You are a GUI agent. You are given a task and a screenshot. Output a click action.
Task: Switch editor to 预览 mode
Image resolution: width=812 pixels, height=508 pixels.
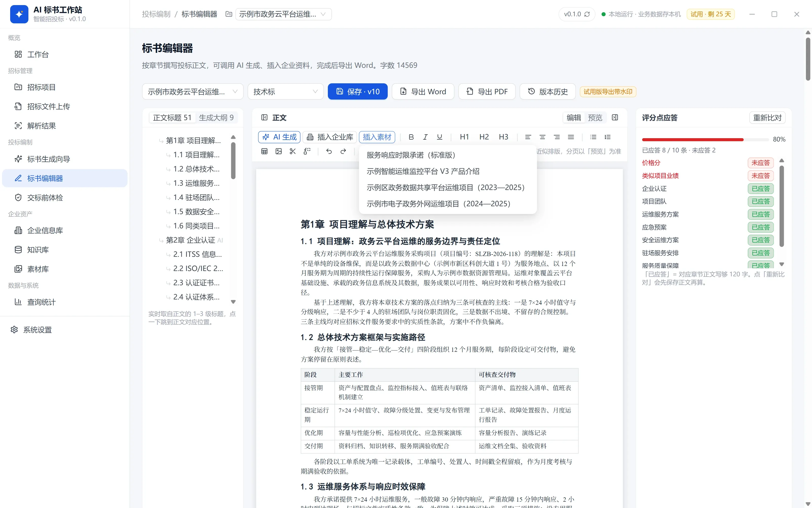point(595,118)
